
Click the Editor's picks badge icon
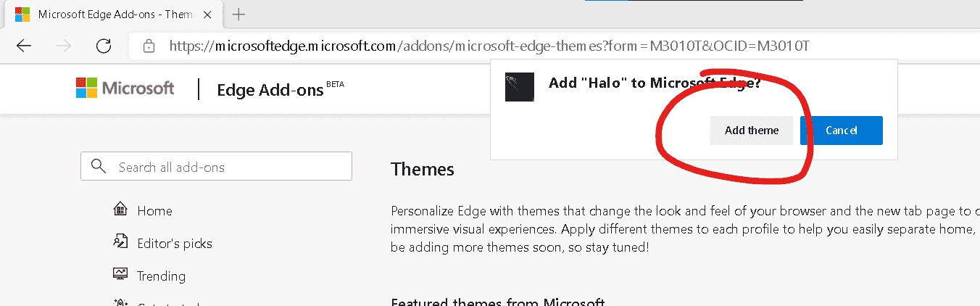(x=120, y=243)
